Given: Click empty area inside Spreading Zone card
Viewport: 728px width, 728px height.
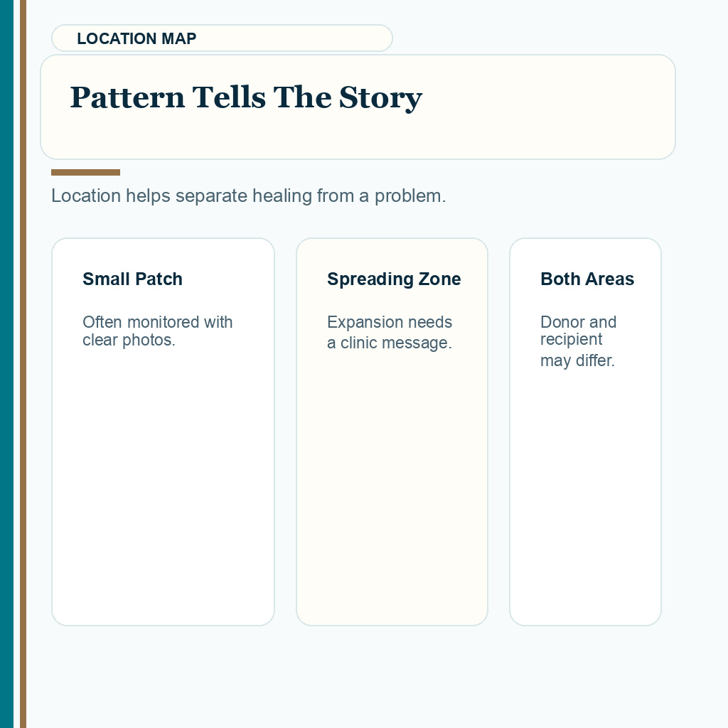Looking at the screenshot, I should pos(392,488).
